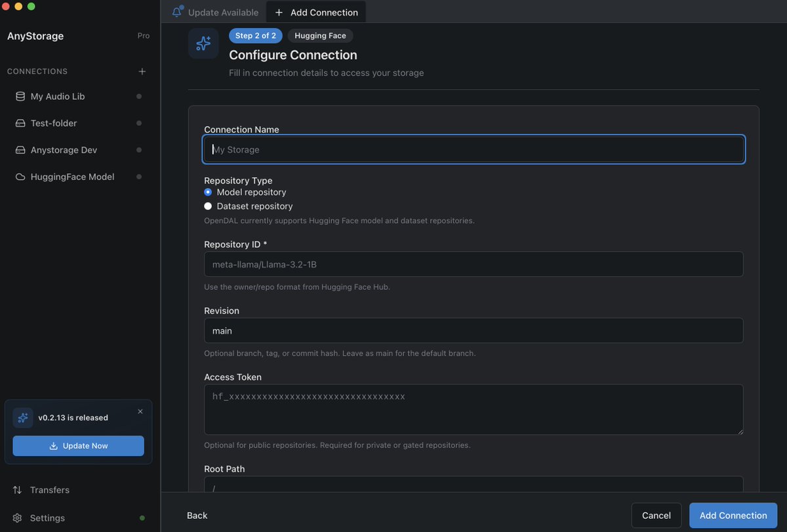
Task: Click the plus icon in Add Connection tab
Action: click(279, 12)
